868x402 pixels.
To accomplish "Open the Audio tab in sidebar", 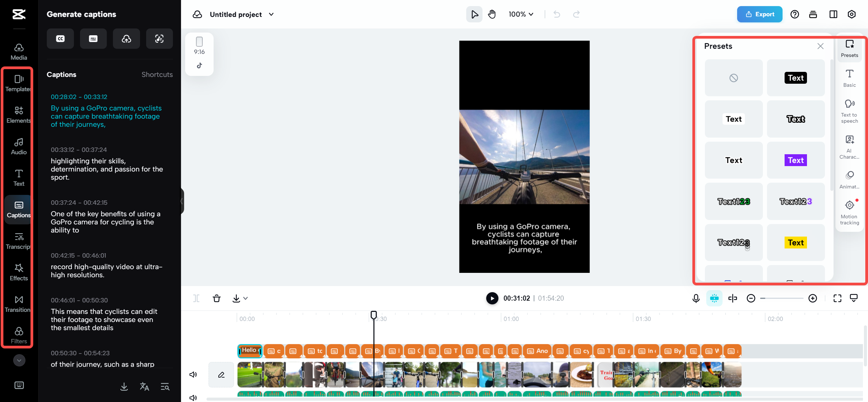I will tap(19, 146).
